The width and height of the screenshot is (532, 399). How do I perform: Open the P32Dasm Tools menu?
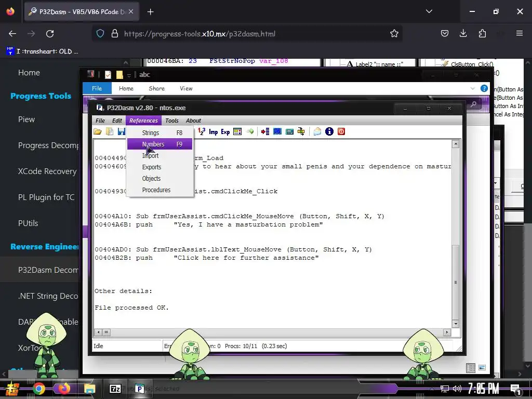click(x=171, y=121)
